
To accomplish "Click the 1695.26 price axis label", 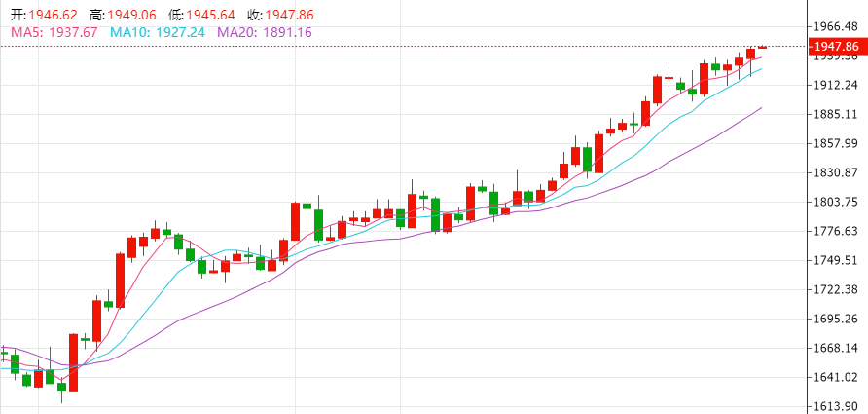I will pyautogui.click(x=837, y=319).
